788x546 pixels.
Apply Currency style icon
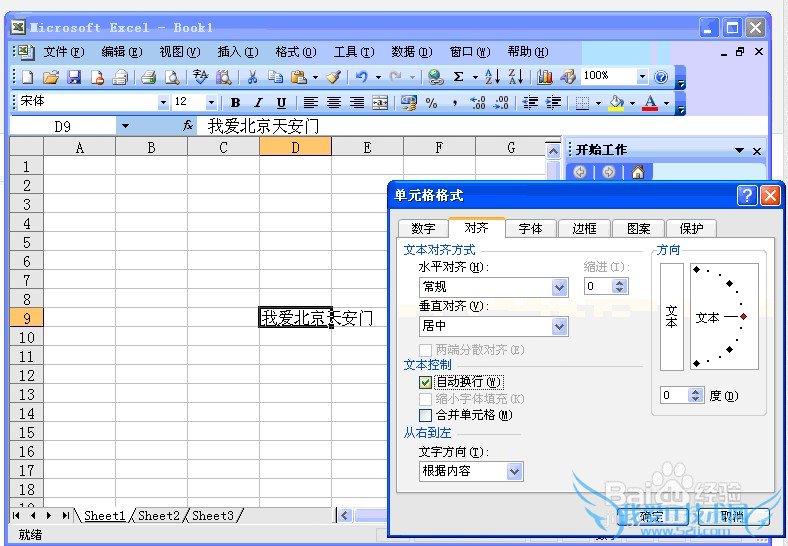[409, 103]
